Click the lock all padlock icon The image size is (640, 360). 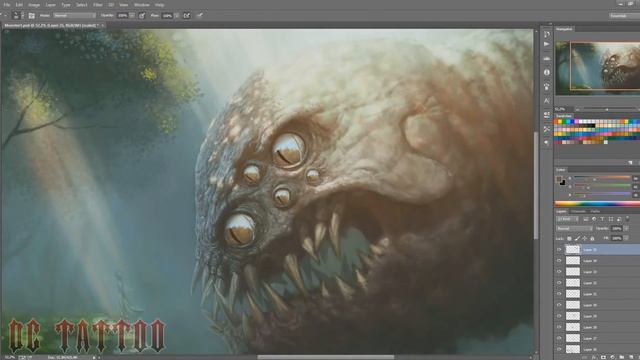[x=592, y=238]
